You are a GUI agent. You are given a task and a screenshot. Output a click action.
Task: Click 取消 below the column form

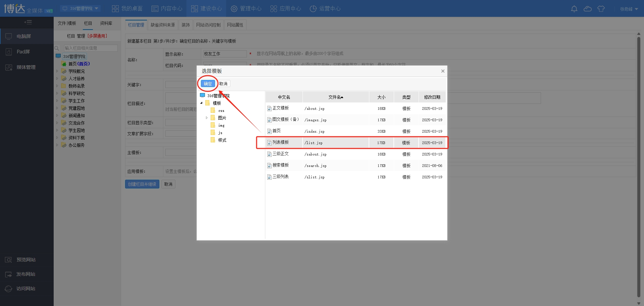click(x=168, y=184)
